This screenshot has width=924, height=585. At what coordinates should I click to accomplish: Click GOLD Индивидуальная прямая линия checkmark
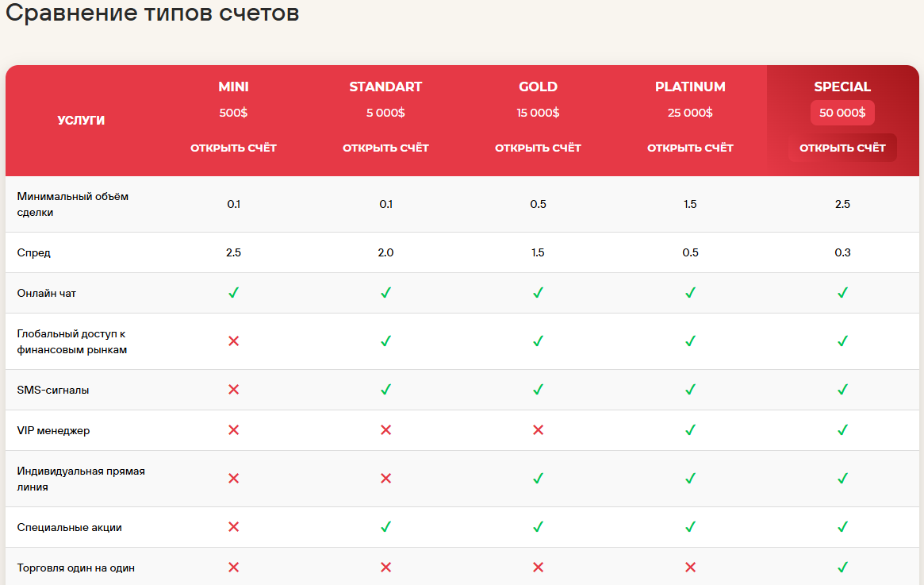coord(538,479)
